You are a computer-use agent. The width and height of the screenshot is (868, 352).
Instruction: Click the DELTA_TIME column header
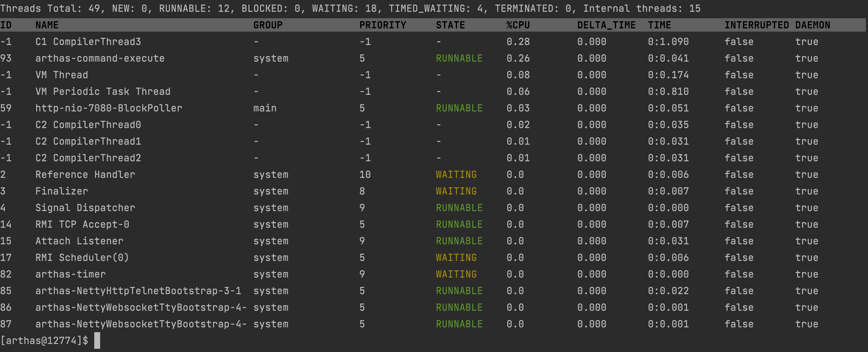tap(606, 25)
